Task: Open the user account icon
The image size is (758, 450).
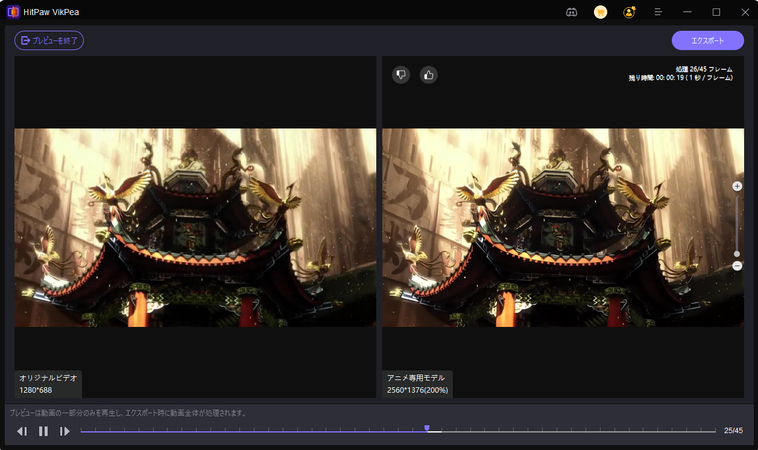Action: coord(629,13)
